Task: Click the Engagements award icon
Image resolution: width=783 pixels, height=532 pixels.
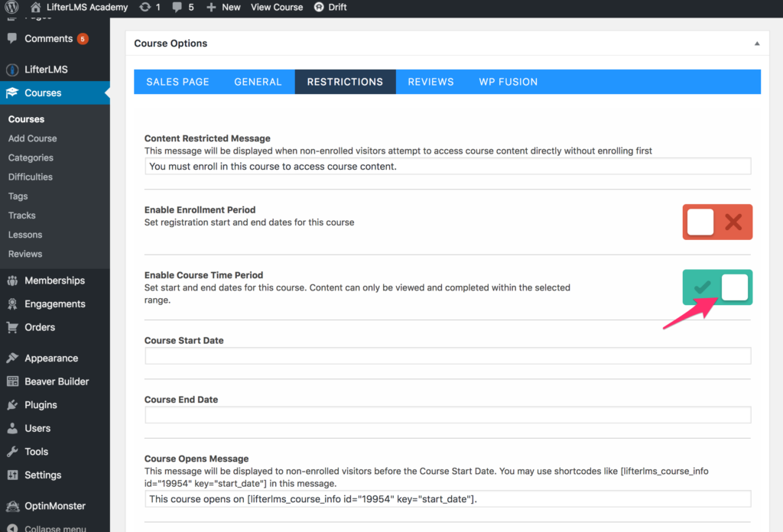Action: click(x=12, y=304)
